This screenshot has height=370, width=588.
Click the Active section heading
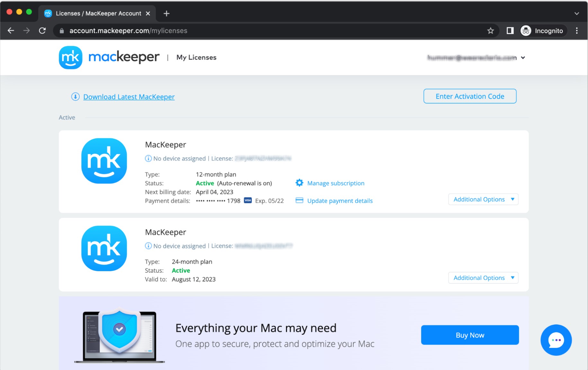coord(67,117)
